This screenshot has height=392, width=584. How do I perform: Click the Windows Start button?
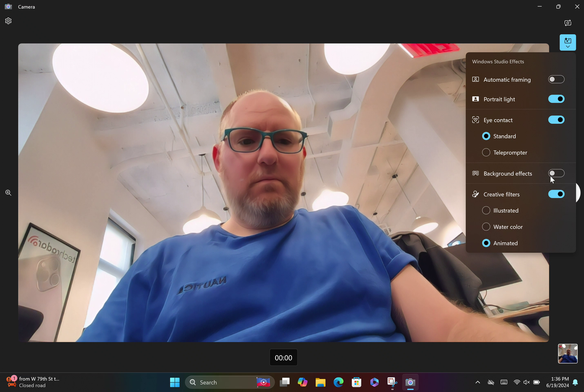click(x=175, y=382)
